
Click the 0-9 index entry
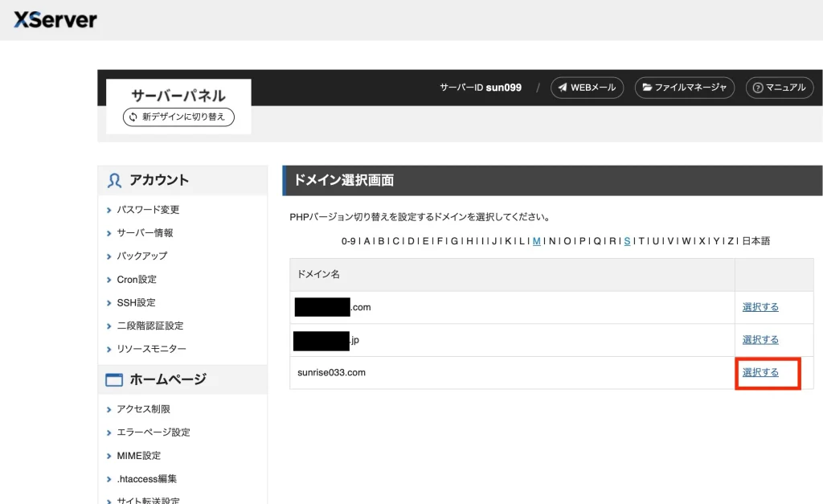(x=349, y=241)
